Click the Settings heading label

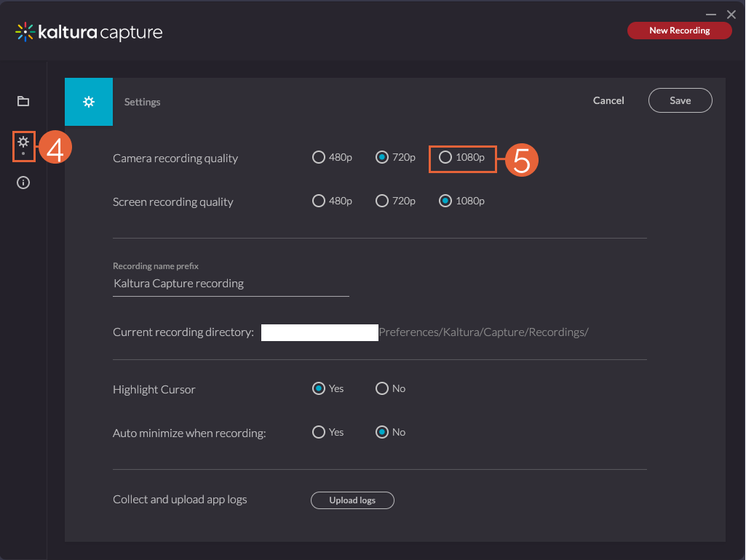click(142, 103)
